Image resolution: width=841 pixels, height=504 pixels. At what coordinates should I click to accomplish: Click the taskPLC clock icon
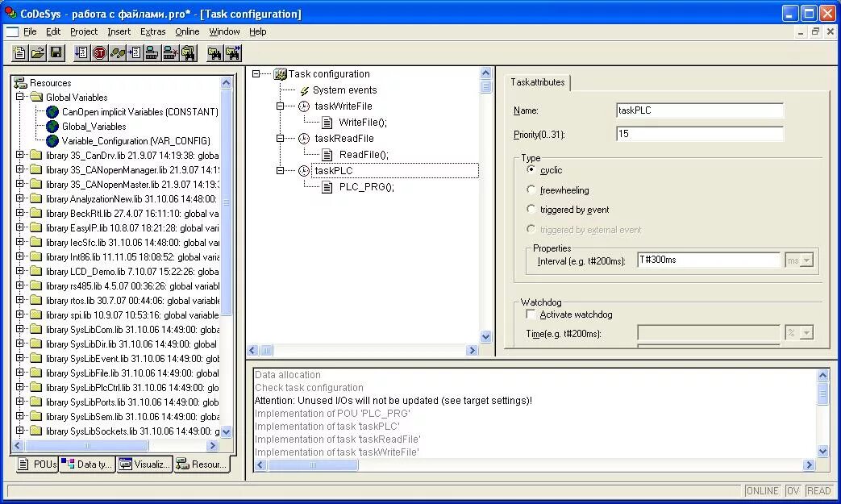[x=304, y=170]
